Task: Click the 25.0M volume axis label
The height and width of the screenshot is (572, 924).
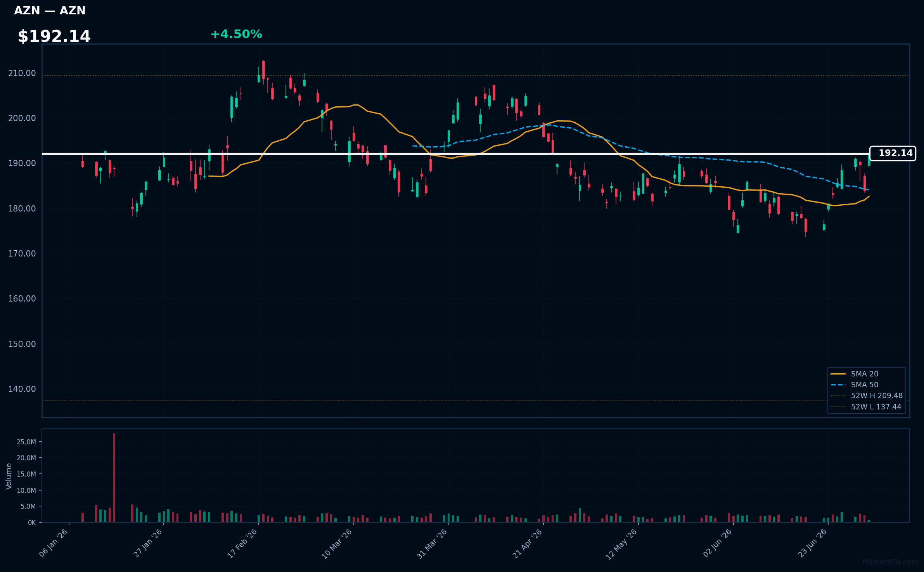Action: [x=26, y=442]
